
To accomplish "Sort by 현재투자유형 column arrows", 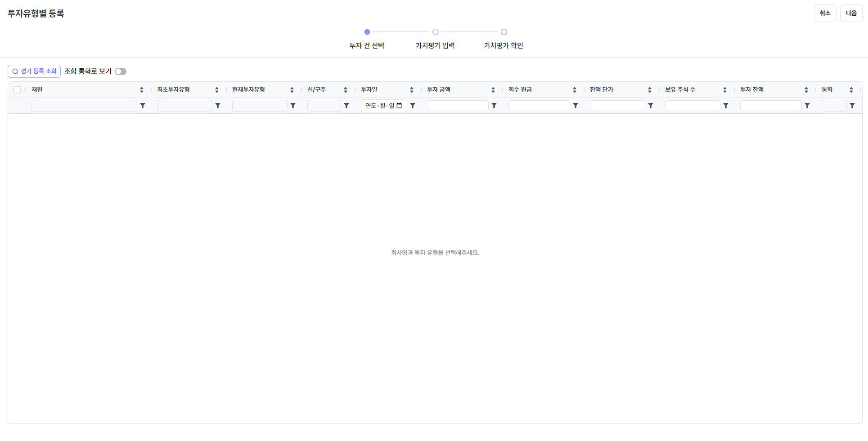I will point(292,90).
